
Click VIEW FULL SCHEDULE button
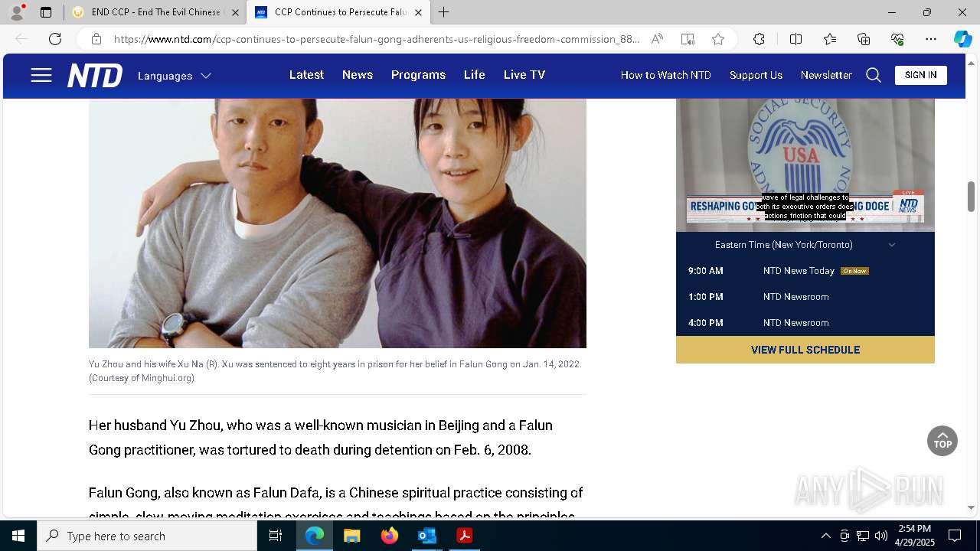click(805, 350)
